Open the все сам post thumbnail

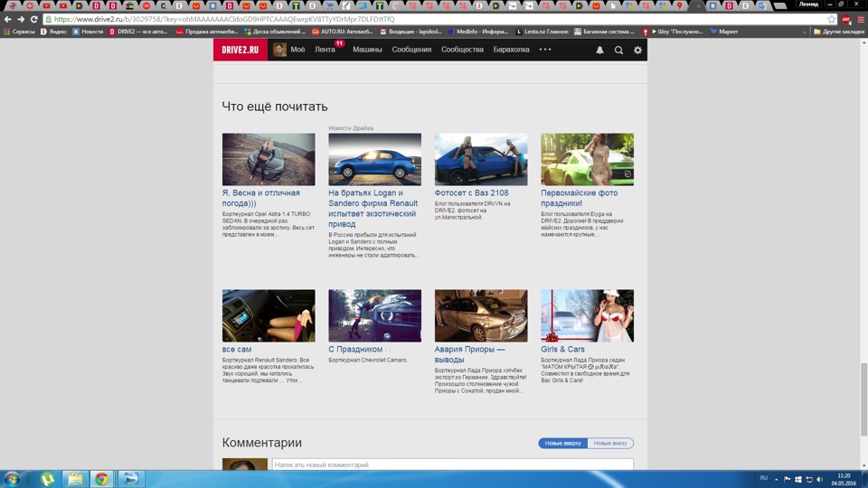point(269,315)
